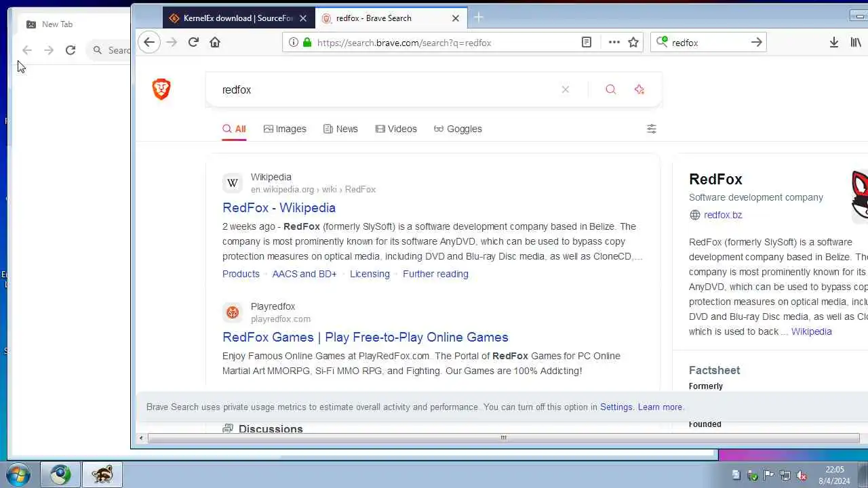Viewport: 868px width, 488px height.
Task: Open the Wikipedia link in info panel
Action: point(811,331)
